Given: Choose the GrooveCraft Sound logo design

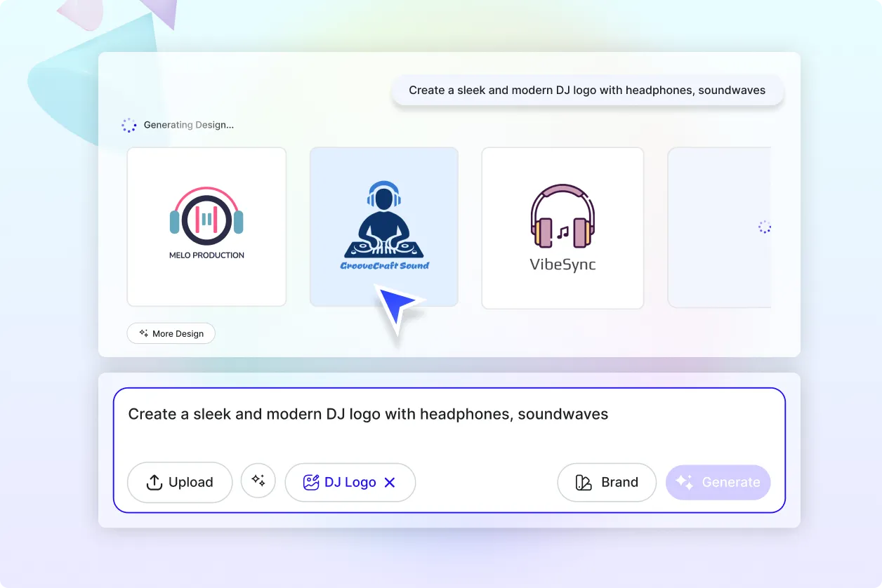Looking at the screenshot, I should [384, 227].
